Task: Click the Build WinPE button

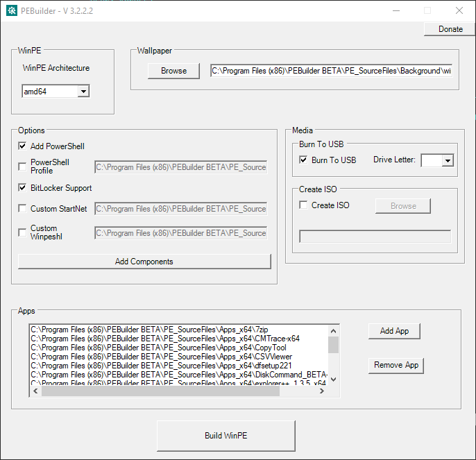Action: 226,436
